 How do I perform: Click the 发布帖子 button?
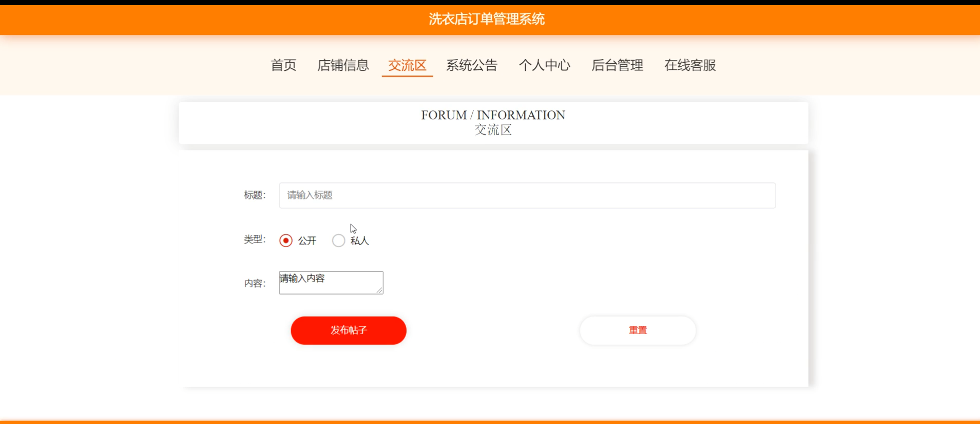pos(349,330)
